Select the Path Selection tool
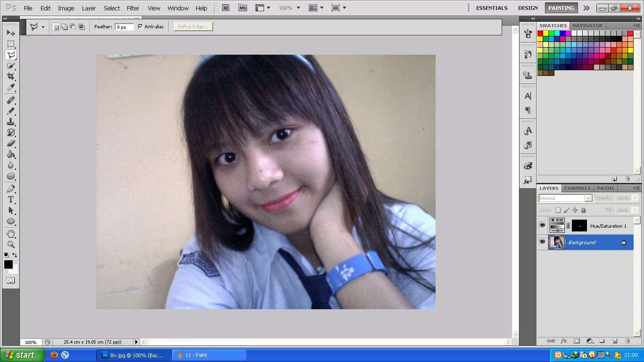644x362 pixels. [x=10, y=210]
